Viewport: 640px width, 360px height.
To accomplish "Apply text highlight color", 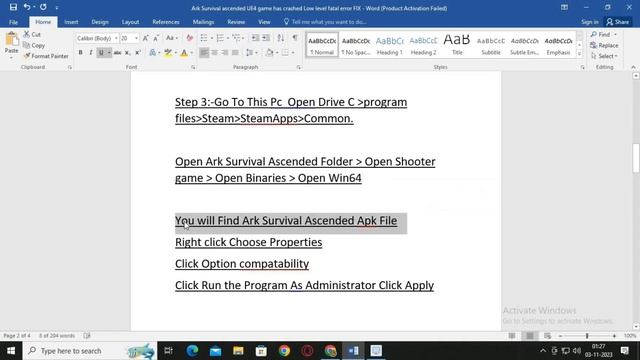I will (x=168, y=53).
